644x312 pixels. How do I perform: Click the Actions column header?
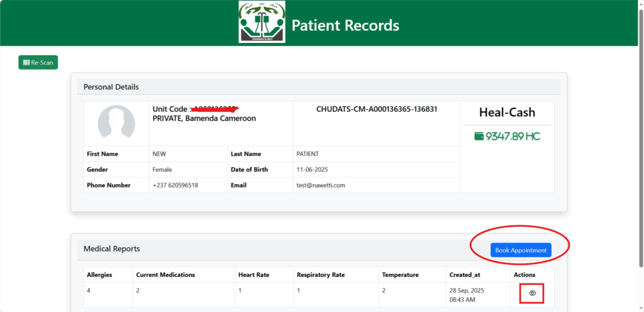click(525, 275)
